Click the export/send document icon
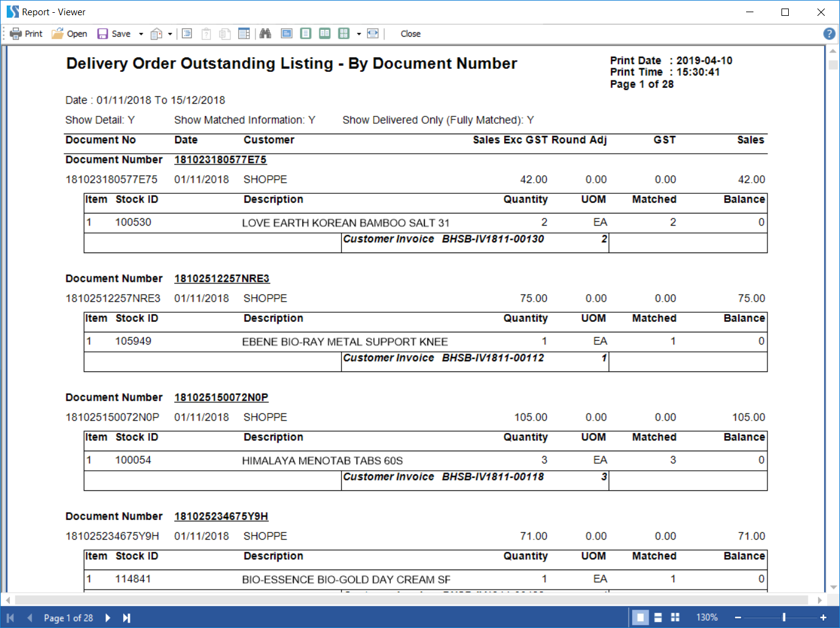Image resolution: width=840 pixels, height=628 pixels. point(157,34)
